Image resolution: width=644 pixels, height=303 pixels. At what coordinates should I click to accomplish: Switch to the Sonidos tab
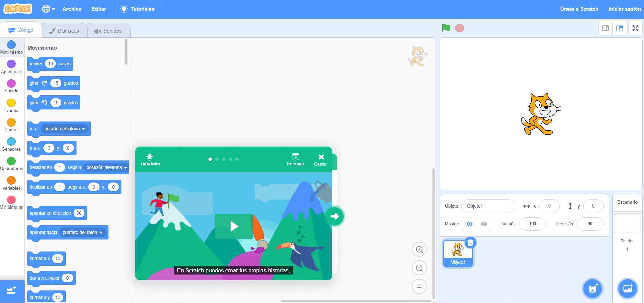[108, 31]
